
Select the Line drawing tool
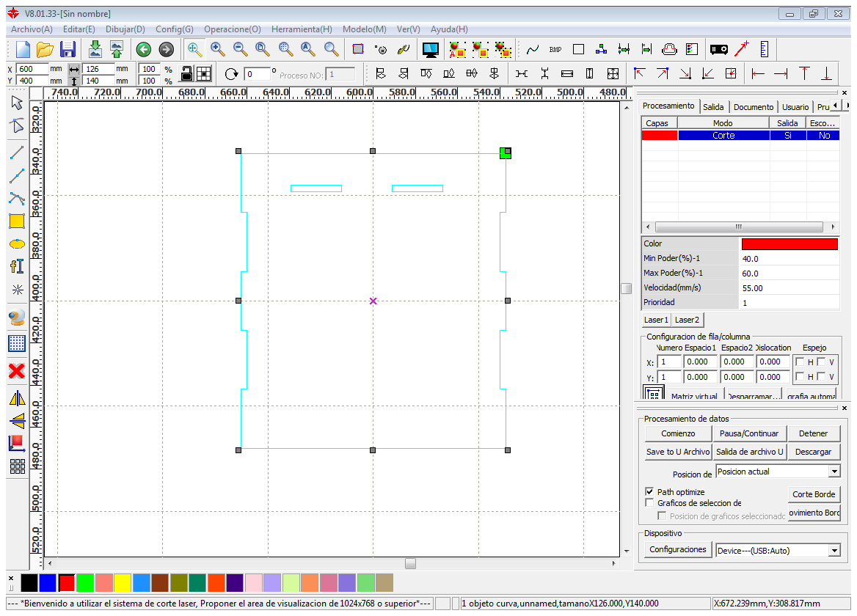17,153
